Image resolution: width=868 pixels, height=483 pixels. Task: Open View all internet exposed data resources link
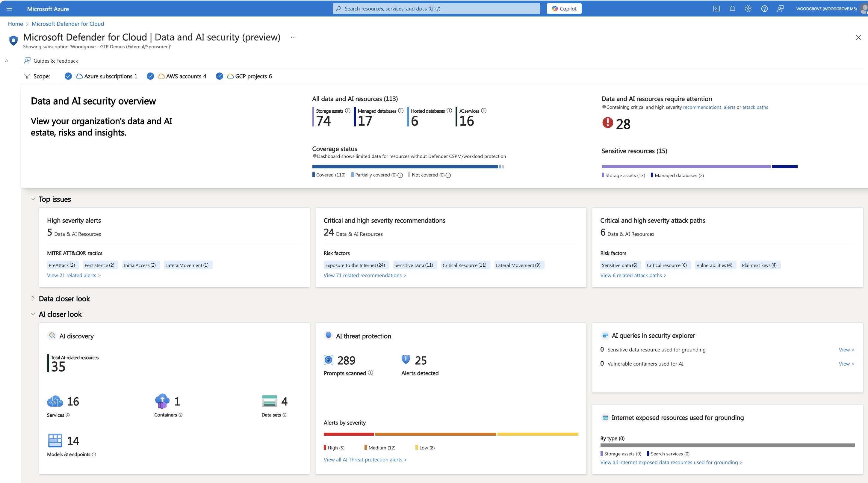click(671, 462)
